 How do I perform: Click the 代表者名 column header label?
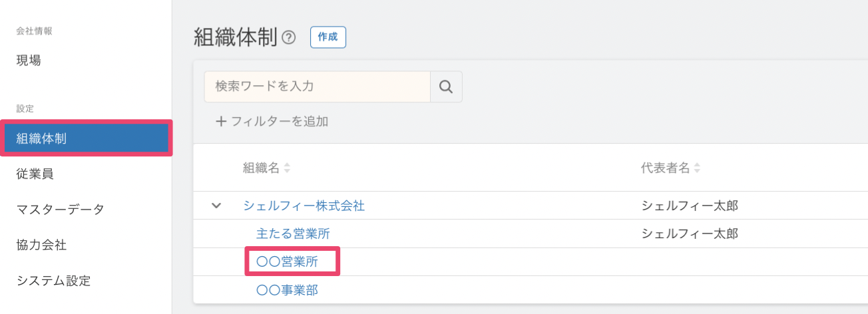665,169
